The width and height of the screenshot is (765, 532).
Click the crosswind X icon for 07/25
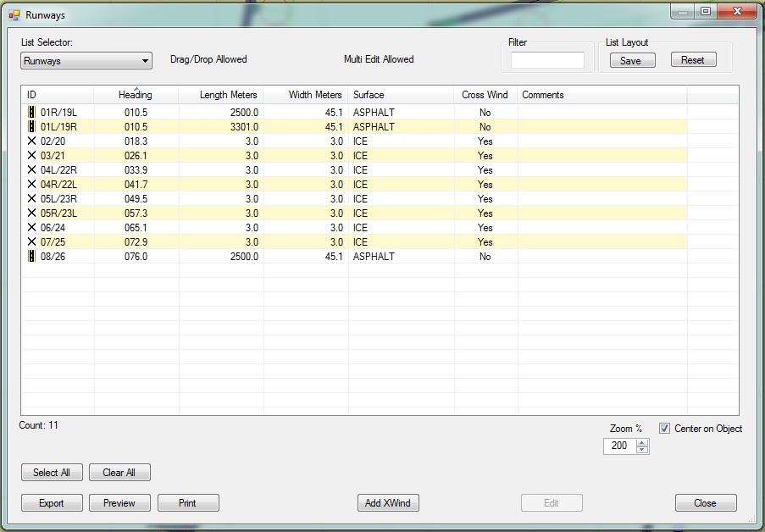[31, 242]
